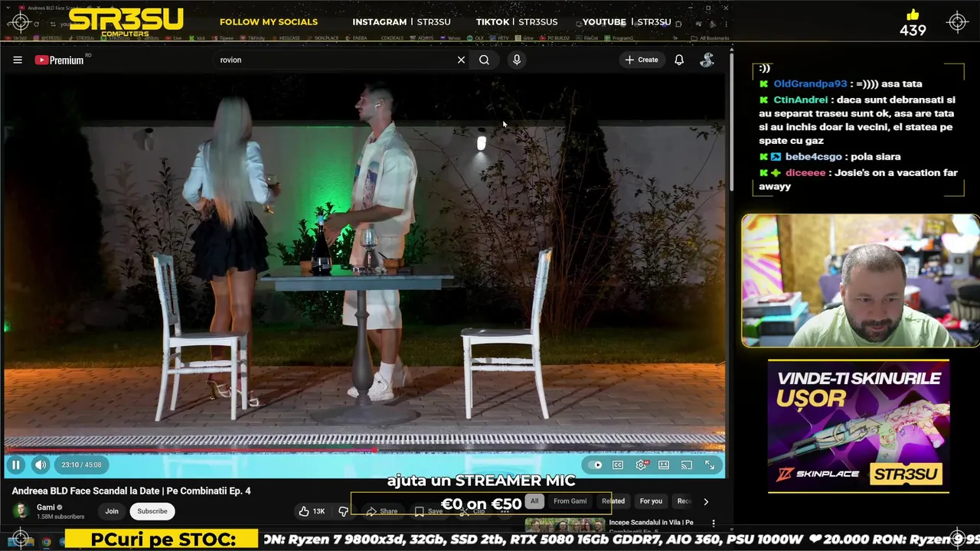The image size is (980, 551).
Task: Click the video title 'Andreea BLD Face Scandal la Date'
Action: point(132,491)
